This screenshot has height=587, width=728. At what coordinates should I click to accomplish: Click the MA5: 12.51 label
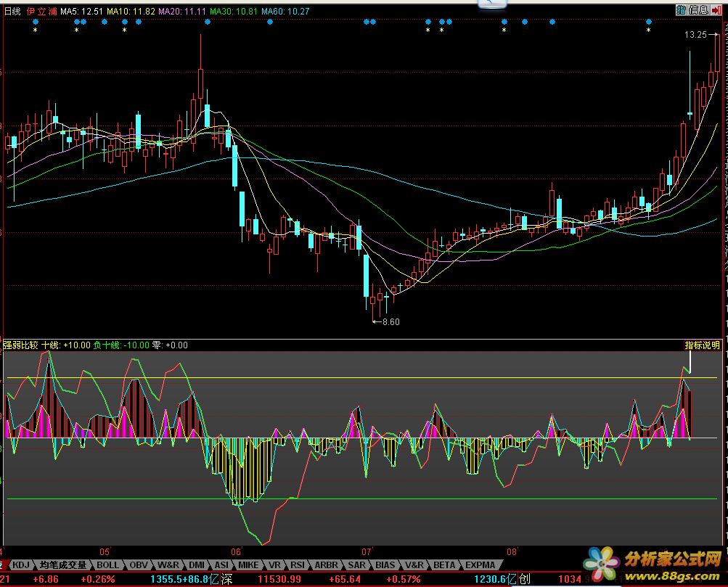pyautogui.click(x=81, y=11)
